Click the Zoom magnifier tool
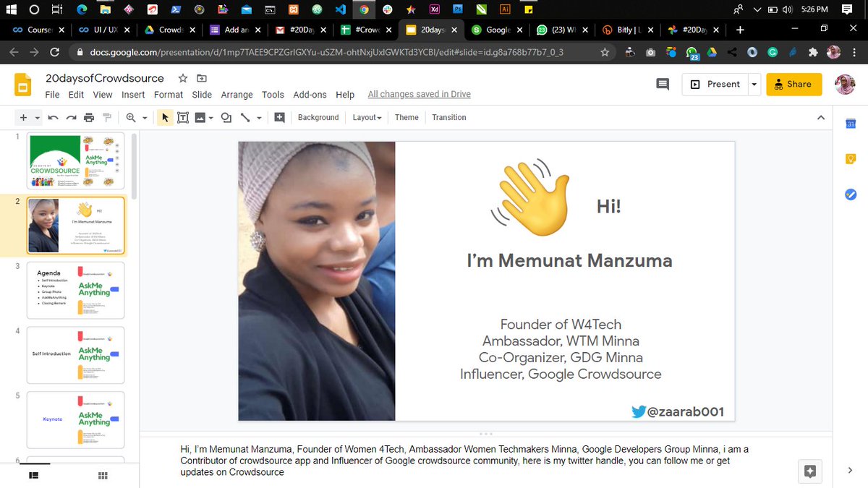This screenshot has width=868, height=488. click(131, 117)
